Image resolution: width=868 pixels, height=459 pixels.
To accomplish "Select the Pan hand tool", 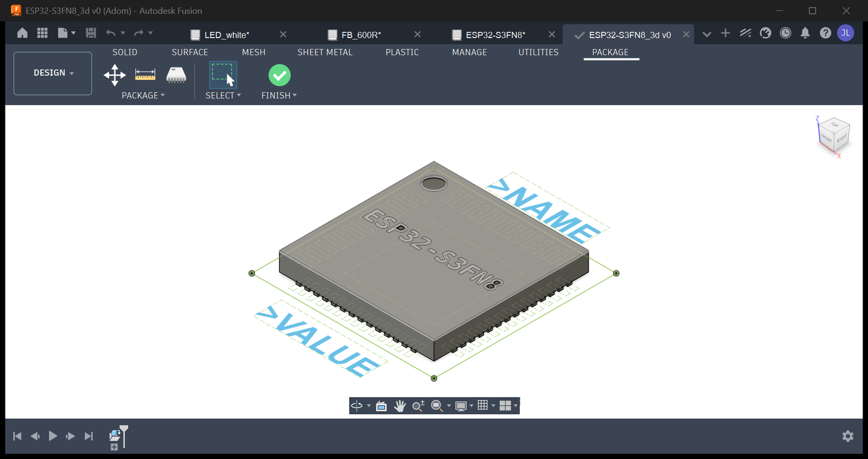I will point(400,406).
